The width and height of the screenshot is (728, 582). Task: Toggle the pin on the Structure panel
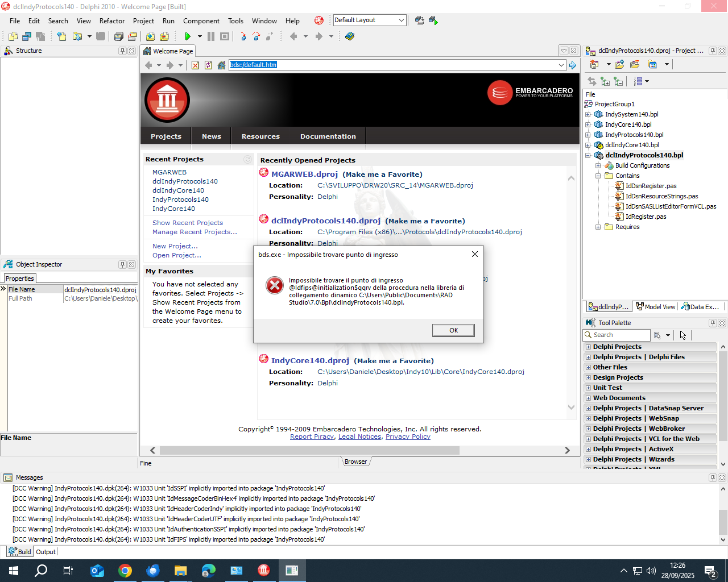point(122,51)
